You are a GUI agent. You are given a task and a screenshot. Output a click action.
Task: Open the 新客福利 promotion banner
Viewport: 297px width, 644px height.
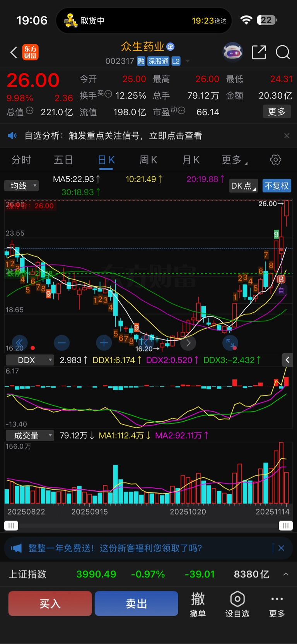[148, 548]
